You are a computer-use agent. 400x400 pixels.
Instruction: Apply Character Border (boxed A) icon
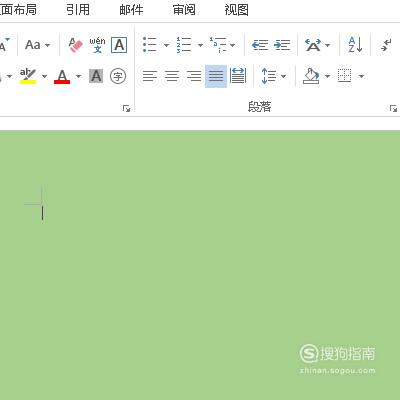119,45
